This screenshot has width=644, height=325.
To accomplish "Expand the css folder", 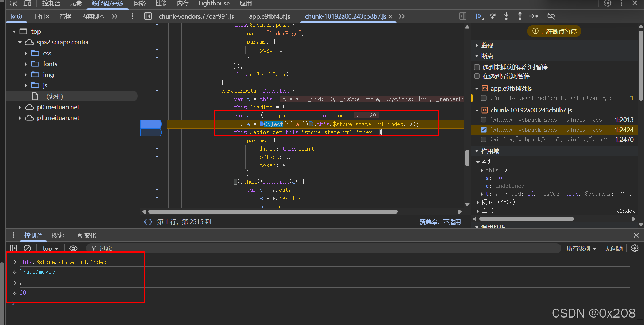I will [26, 53].
